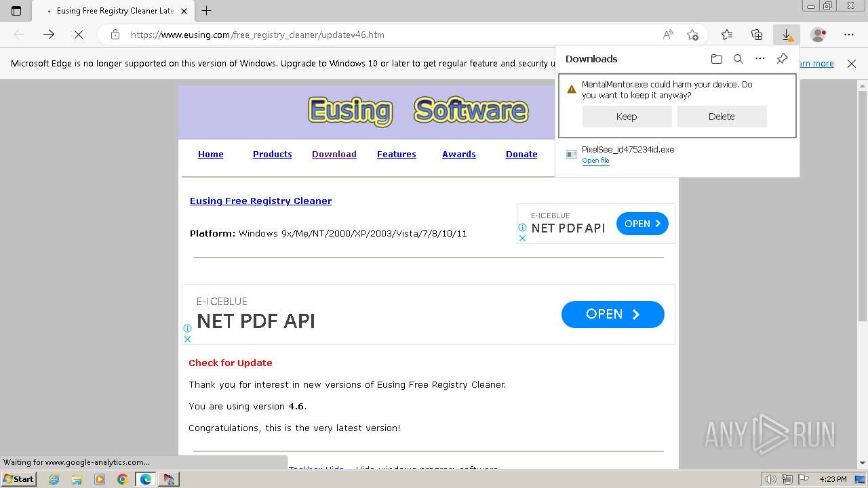Open the Favorites toolbar button
Viewport: 868px width, 488px height.
point(727,35)
